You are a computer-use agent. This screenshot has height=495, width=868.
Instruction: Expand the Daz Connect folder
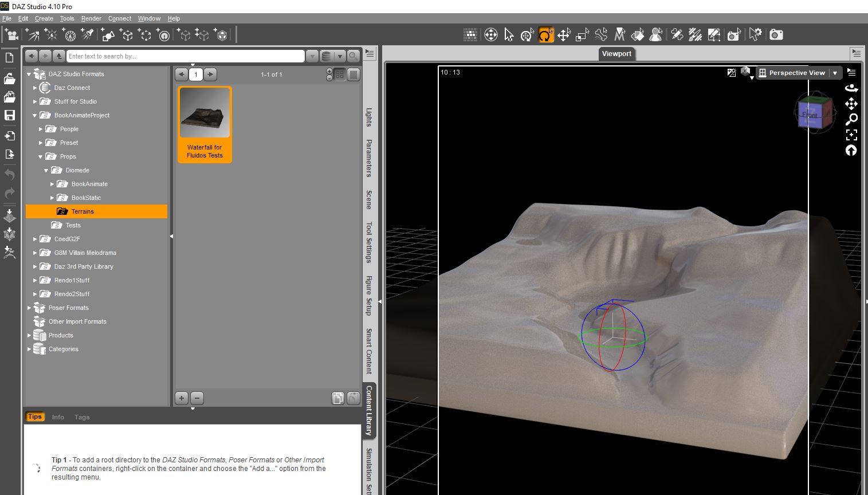pos(35,88)
